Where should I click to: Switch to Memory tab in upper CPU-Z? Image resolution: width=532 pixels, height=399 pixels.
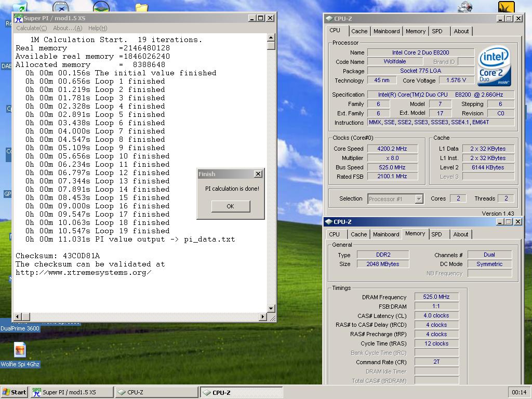coord(415,31)
